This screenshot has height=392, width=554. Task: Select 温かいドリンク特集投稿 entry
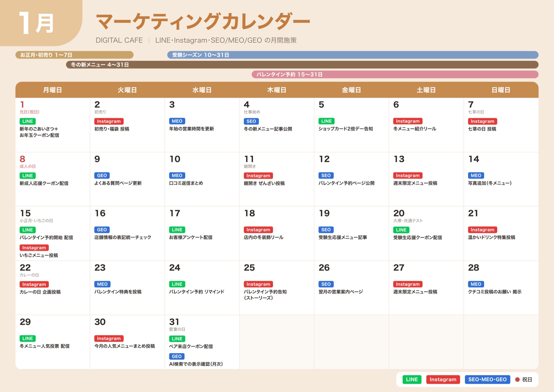492,238
